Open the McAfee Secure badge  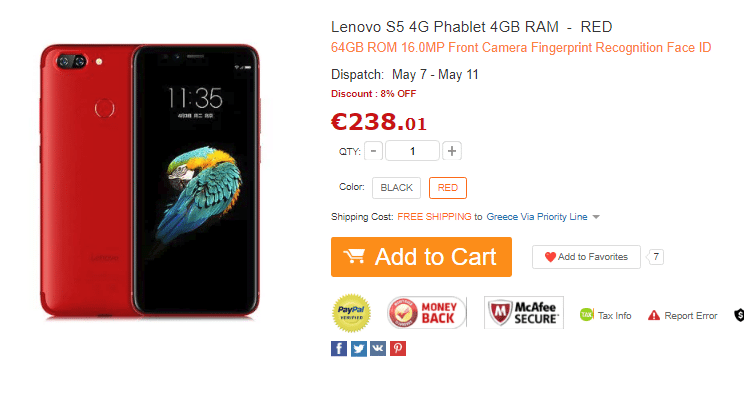pos(524,312)
